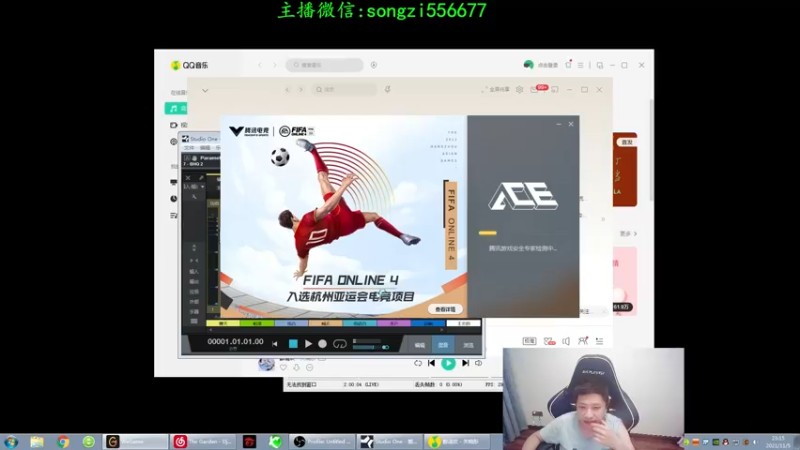
Task: Open the Studio One Browse view button
Action: pos(468,345)
